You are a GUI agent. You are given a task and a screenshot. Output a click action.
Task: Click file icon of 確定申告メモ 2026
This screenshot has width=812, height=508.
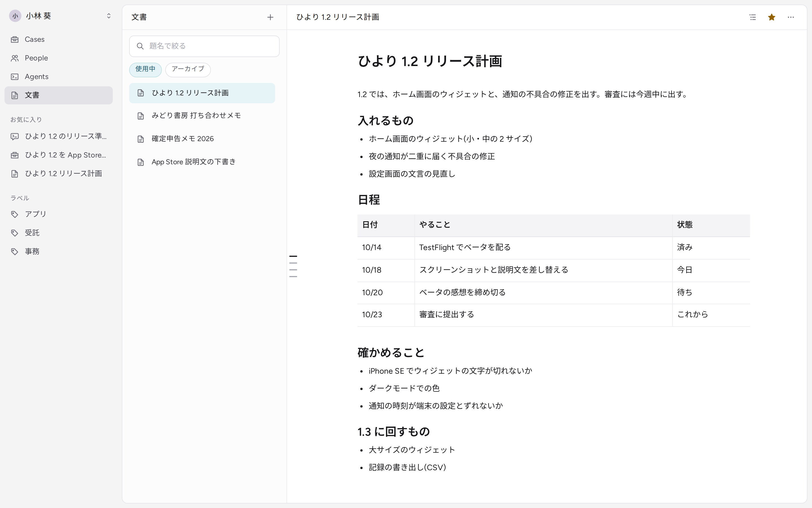pyautogui.click(x=141, y=139)
